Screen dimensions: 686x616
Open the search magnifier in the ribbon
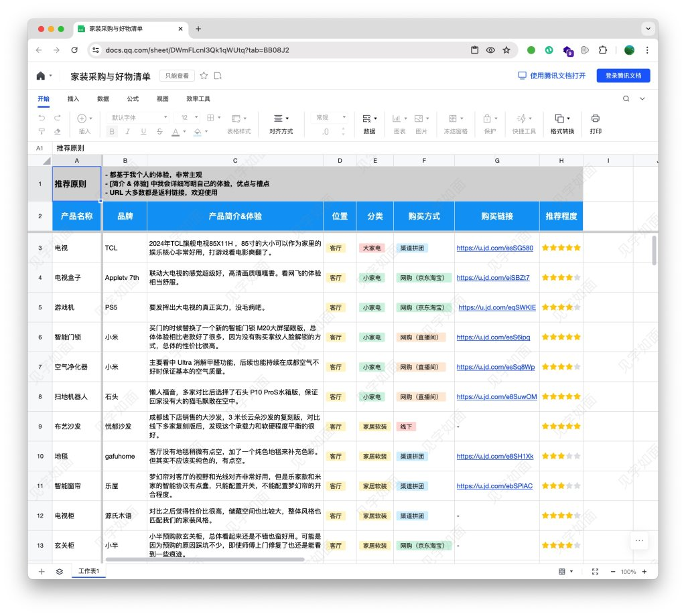(x=626, y=99)
